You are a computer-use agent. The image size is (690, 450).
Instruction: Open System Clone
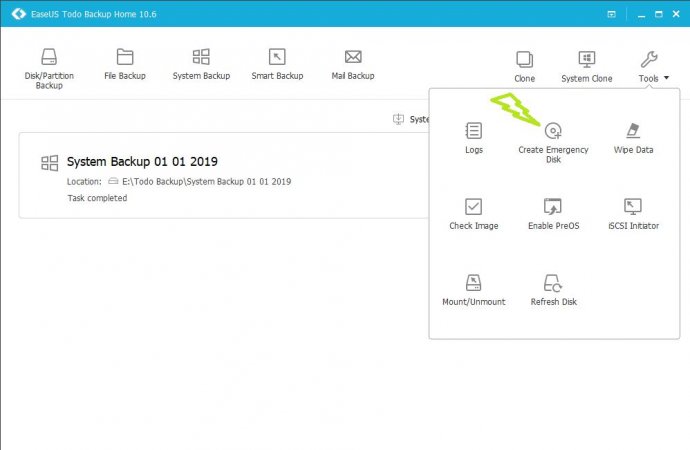(x=587, y=66)
